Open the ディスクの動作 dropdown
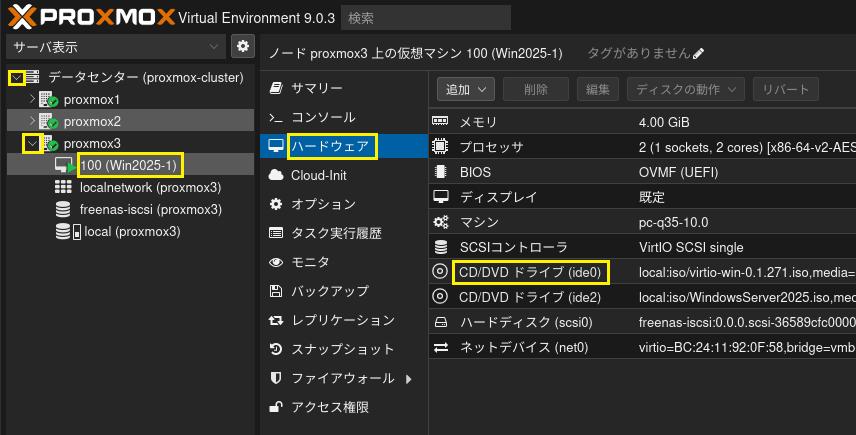The image size is (856, 435). pos(686,89)
